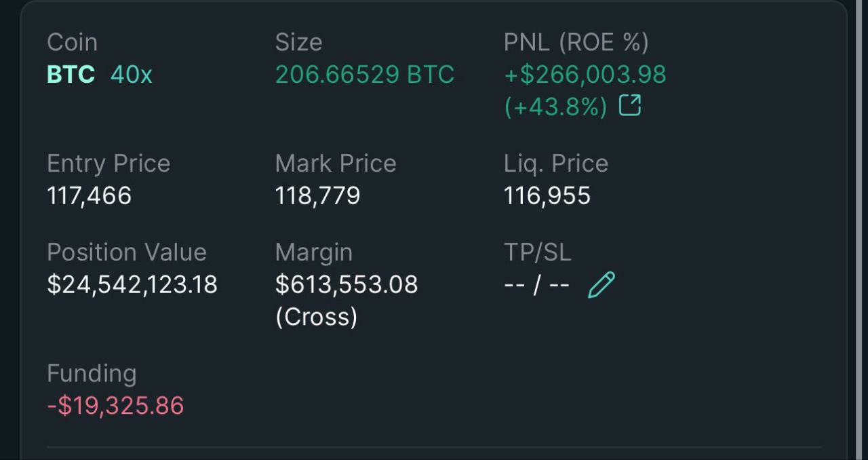Click the +$266,003.98 PNL value
The height and width of the screenshot is (460, 868).
pyautogui.click(x=585, y=74)
